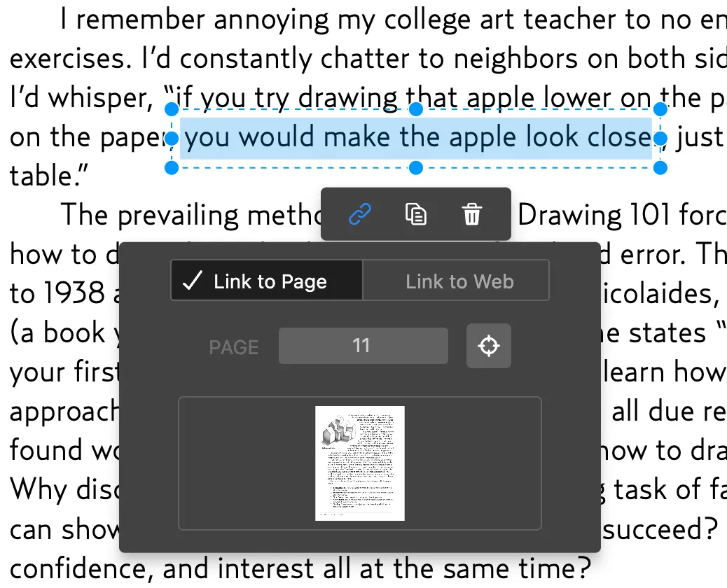Click the top-right selection handle of link box
Screen dimensions: 727x588
coord(660,109)
